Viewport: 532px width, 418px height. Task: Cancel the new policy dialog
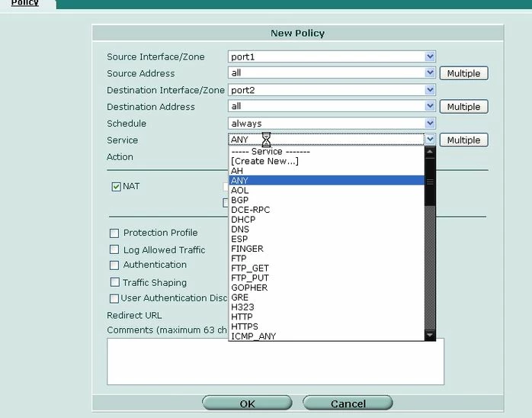pos(348,403)
